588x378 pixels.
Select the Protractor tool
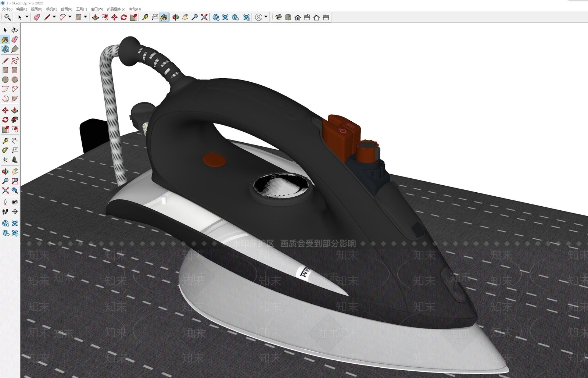5,150
